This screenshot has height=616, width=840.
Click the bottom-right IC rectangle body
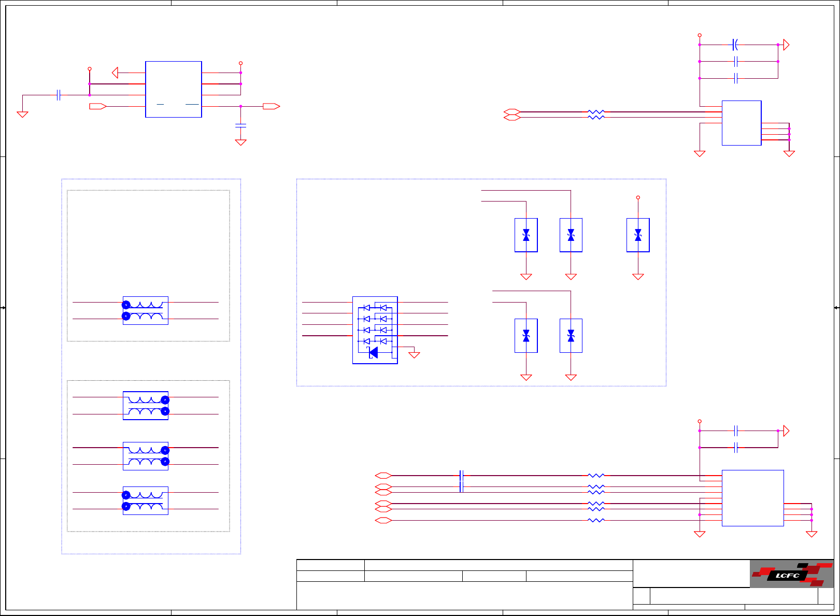click(x=752, y=498)
